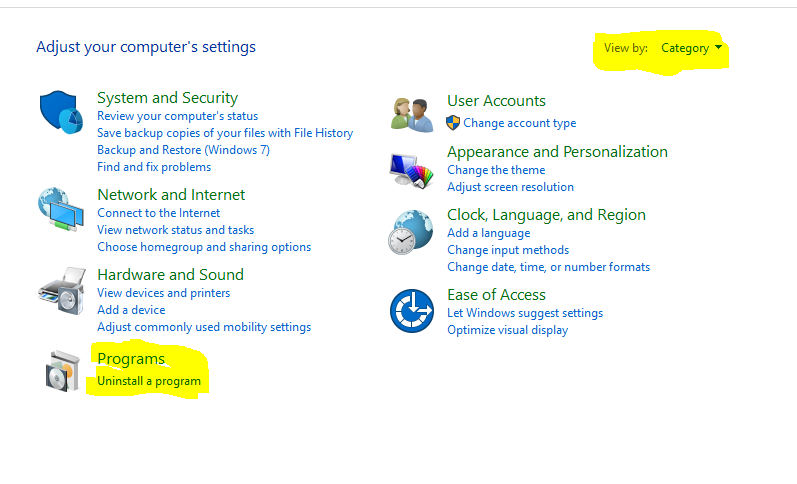Select Change account type link
Screen dimensions: 797x484
(519, 123)
